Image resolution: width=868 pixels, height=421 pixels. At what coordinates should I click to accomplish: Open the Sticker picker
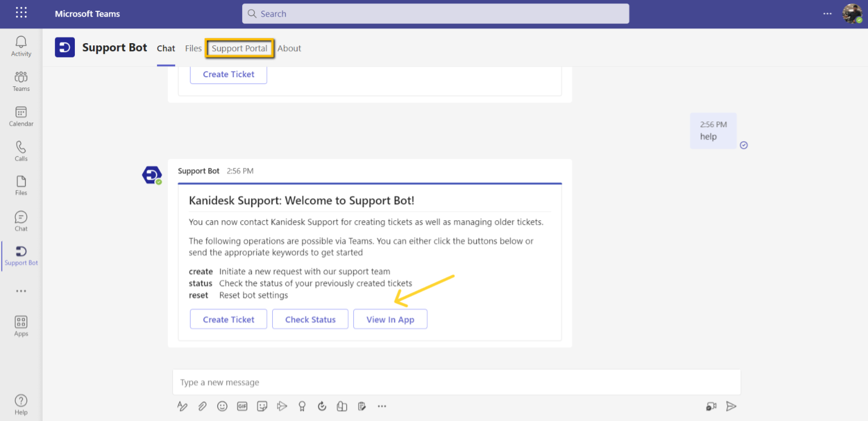pos(262,406)
